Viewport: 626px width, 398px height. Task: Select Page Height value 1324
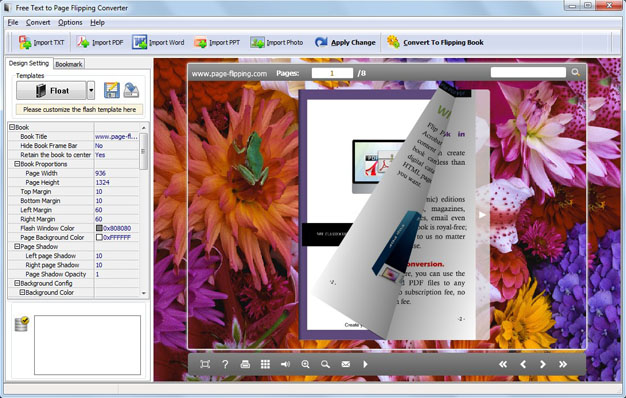click(116, 182)
